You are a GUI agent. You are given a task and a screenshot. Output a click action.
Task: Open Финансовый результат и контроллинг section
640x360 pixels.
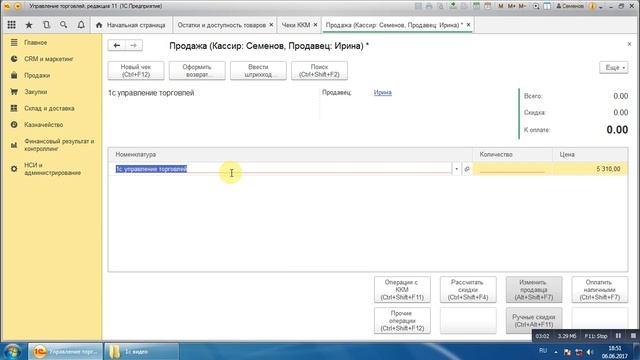point(59,145)
